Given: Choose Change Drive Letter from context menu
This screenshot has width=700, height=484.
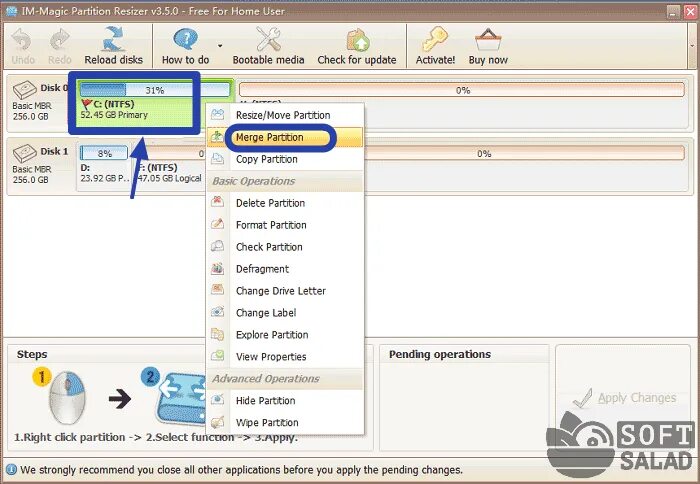Looking at the screenshot, I should pos(285,291).
